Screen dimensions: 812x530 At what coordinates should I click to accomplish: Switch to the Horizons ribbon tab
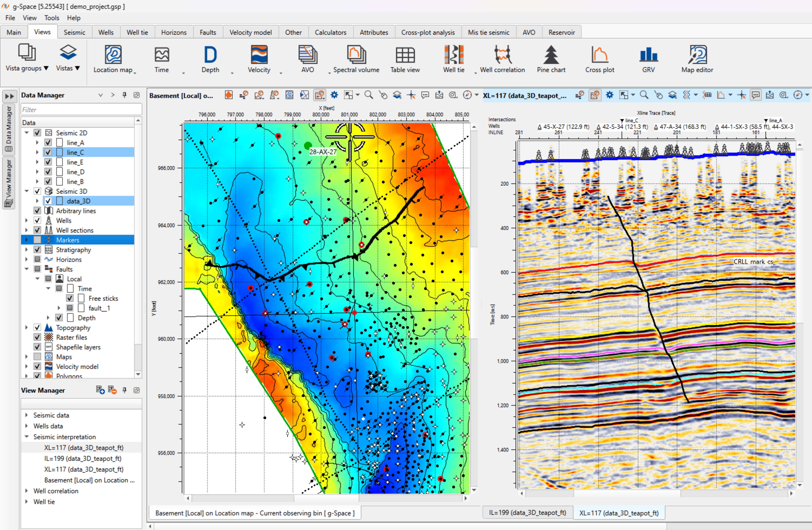[x=174, y=32]
